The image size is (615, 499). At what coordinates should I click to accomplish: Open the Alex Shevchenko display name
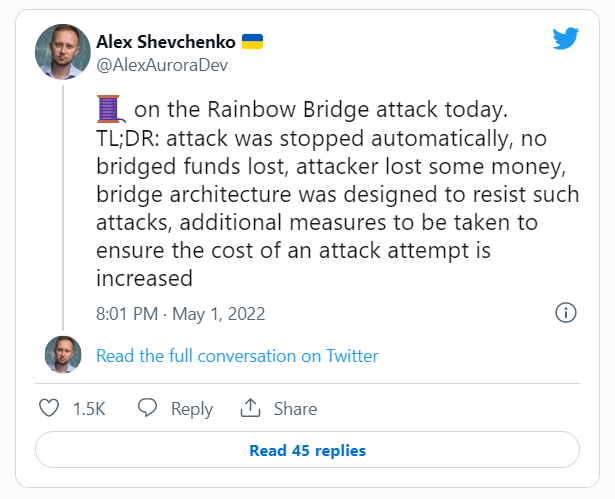165,41
